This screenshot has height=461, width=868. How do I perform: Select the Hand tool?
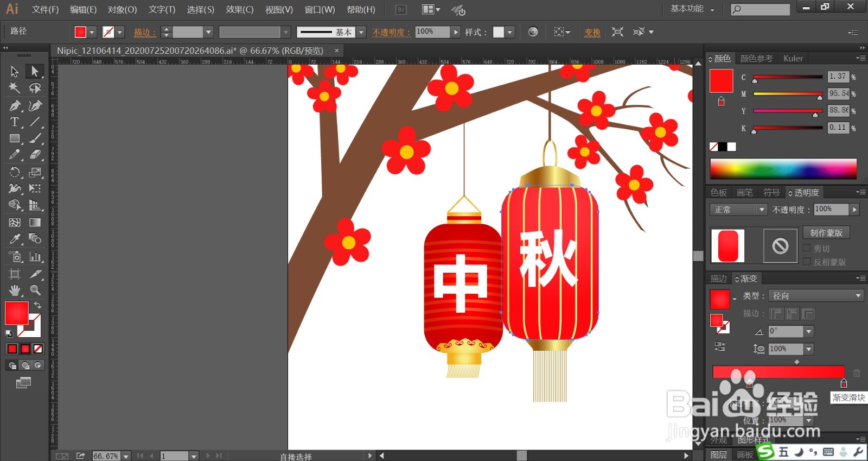pos(15,290)
